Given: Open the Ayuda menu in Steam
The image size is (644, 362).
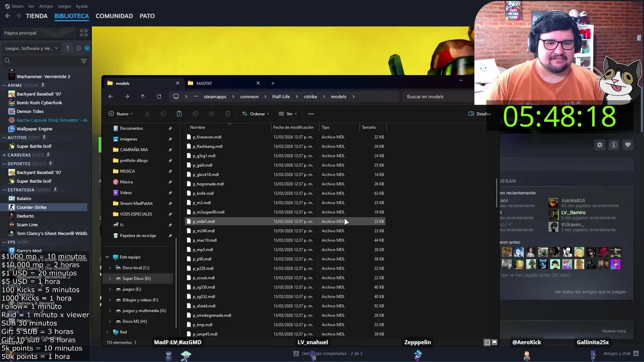Looking at the screenshot, I should click(81, 6).
